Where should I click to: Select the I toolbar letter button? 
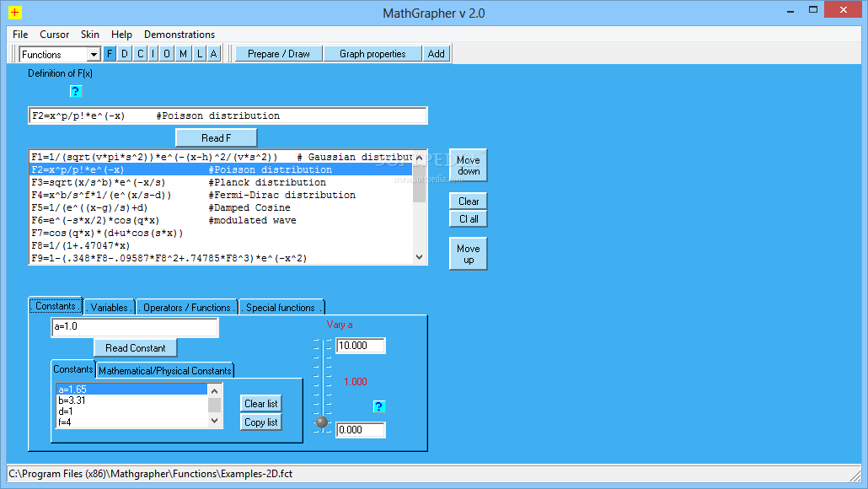[153, 54]
